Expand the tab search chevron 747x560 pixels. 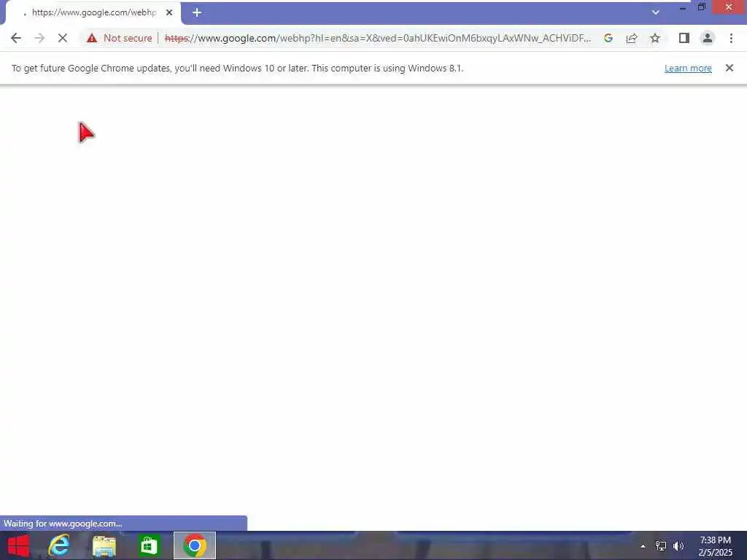656,12
